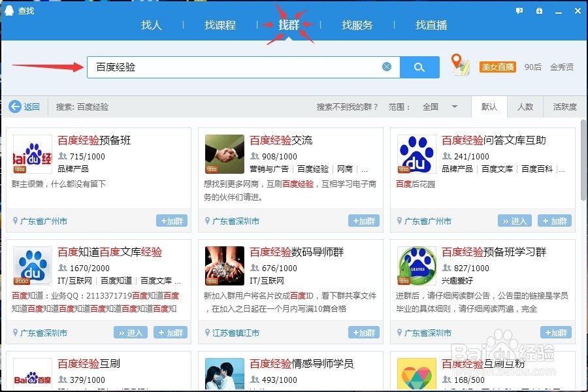
Task: Click the 美女直播 hot tag
Action: point(498,67)
